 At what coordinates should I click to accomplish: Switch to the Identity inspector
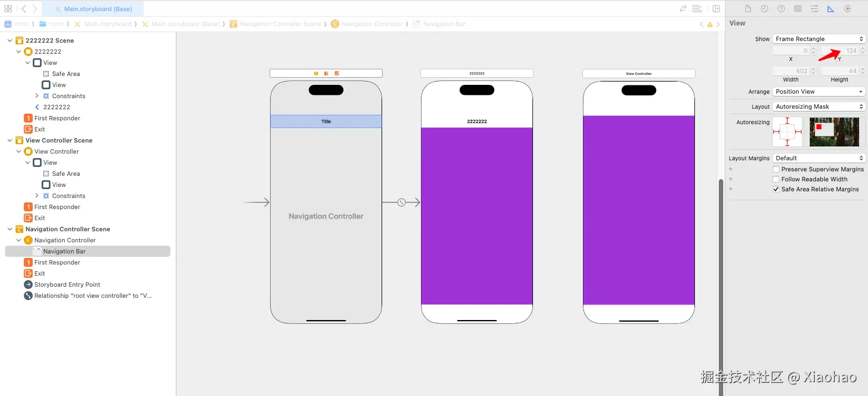[798, 9]
